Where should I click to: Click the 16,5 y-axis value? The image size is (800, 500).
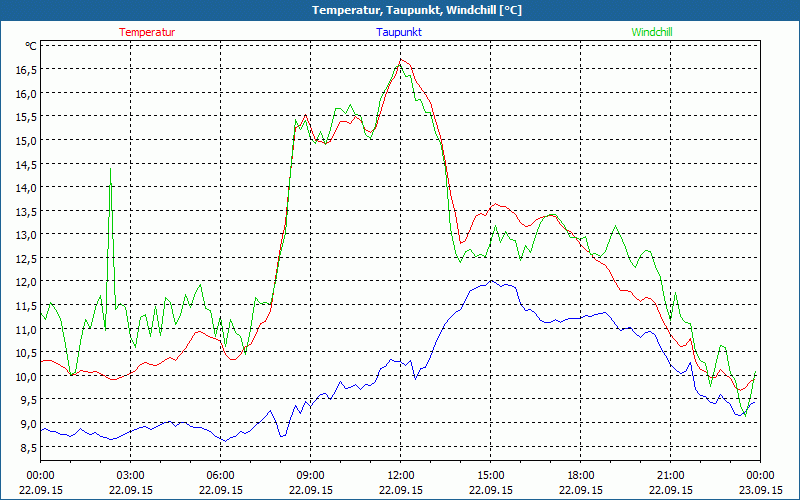click(26, 70)
